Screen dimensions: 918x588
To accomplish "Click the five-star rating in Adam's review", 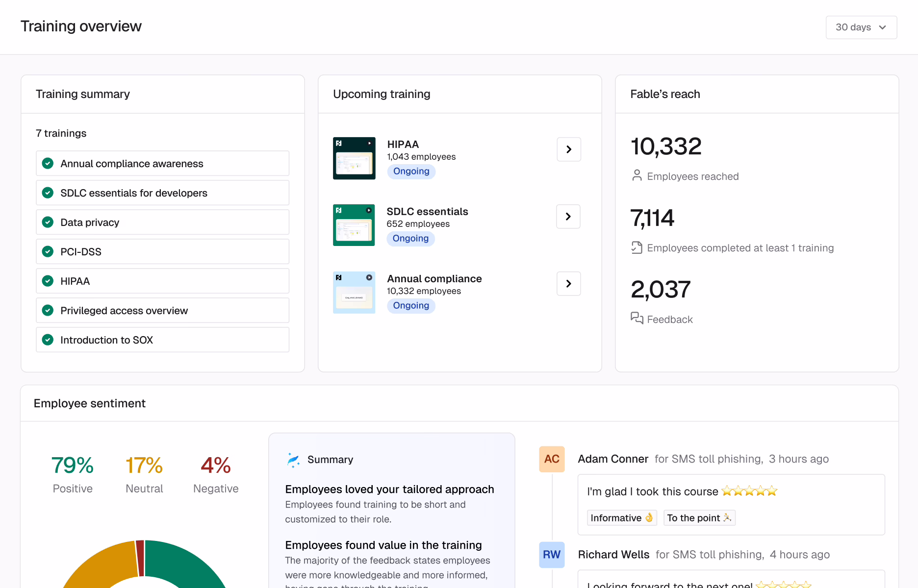I will click(749, 491).
